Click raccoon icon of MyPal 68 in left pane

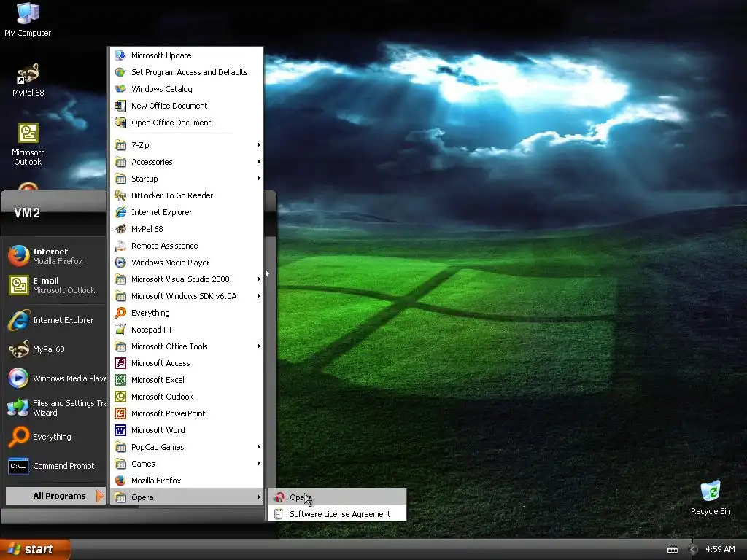[18, 349]
